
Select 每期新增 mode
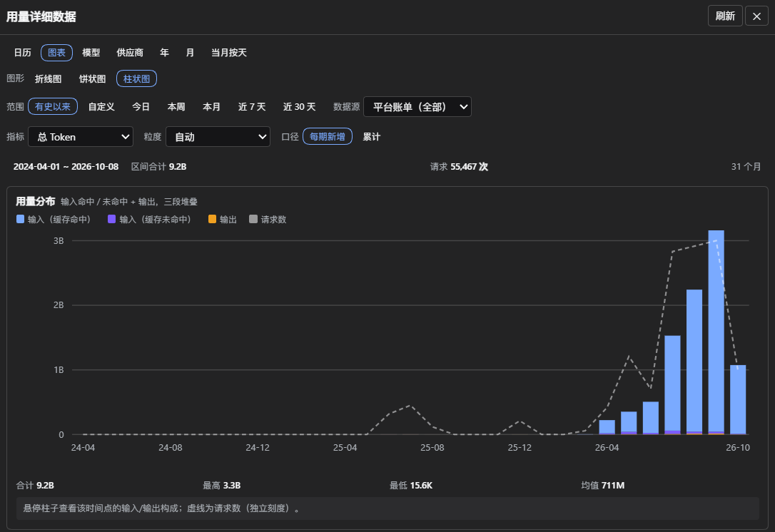coord(328,136)
